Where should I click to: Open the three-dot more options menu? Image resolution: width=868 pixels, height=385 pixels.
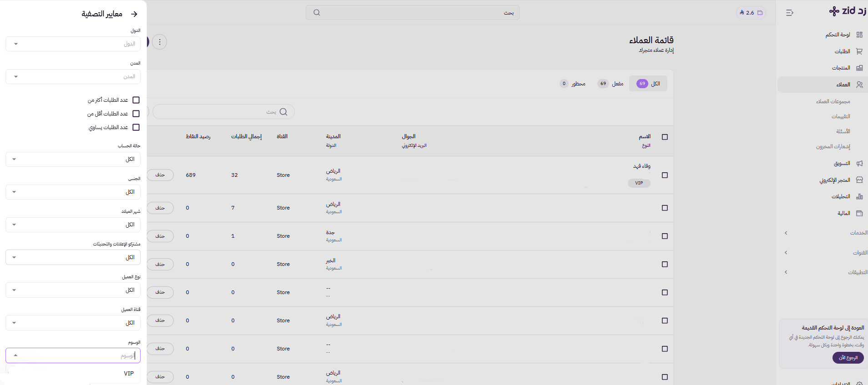click(159, 42)
